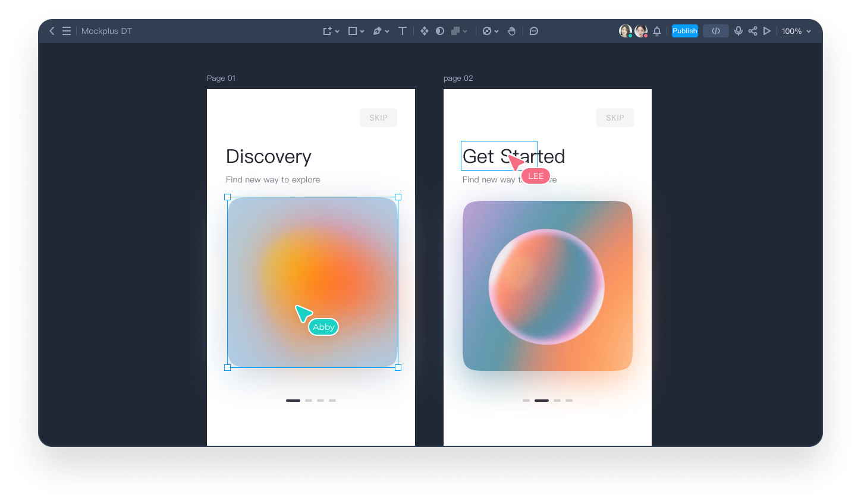Open the hamburger main menu
861x504 pixels.
(x=67, y=31)
